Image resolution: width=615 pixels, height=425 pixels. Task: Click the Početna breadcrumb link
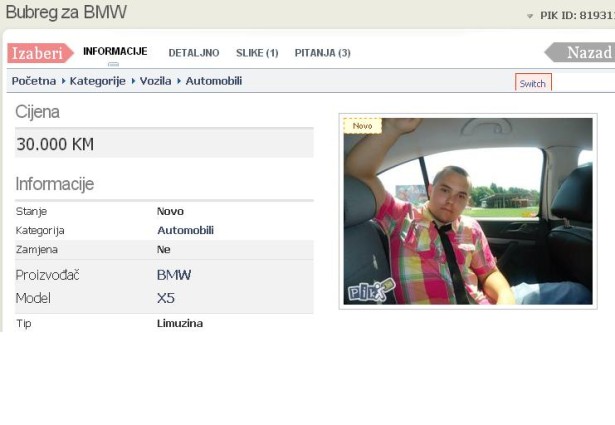tap(34, 81)
